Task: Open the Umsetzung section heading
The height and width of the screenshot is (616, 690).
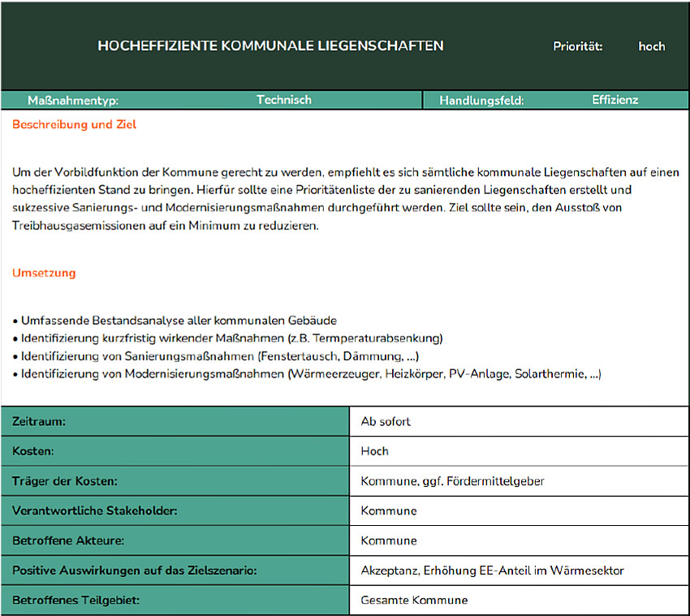Action: pyautogui.click(x=44, y=273)
